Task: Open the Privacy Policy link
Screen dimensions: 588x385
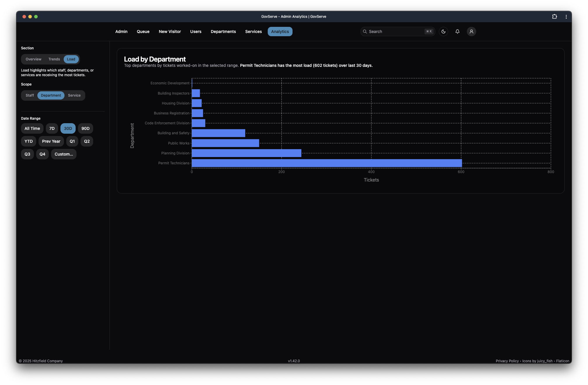Action: click(507, 361)
